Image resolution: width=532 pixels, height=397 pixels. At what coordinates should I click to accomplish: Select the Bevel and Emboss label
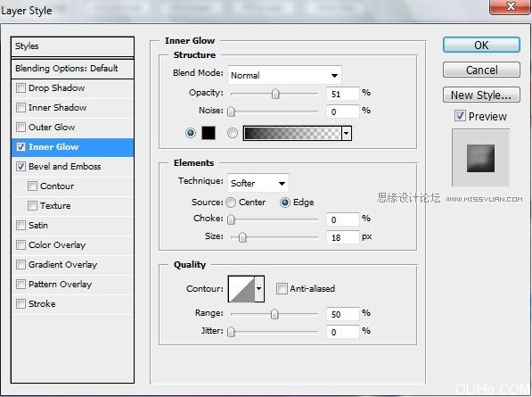pyautogui.click(x=64, y=167)
